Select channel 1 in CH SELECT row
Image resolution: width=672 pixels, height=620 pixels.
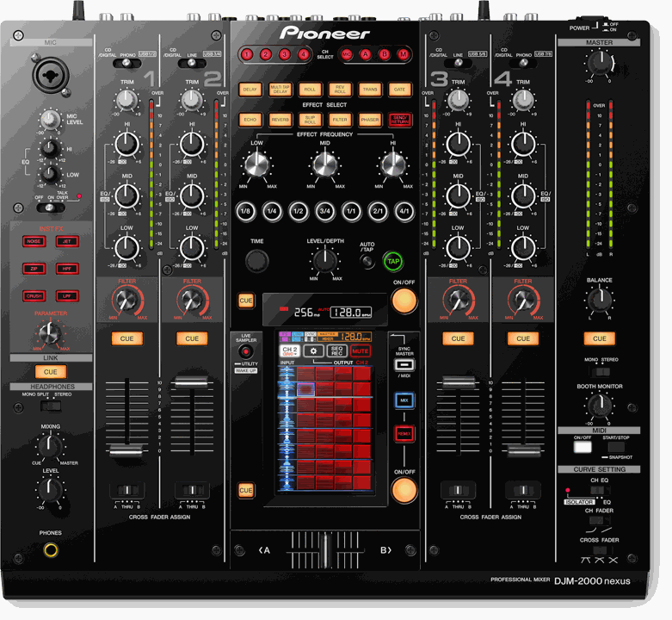246,54
